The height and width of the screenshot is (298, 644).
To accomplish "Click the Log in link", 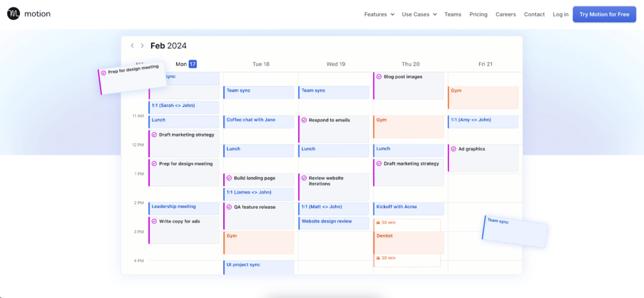I will 560,14.
